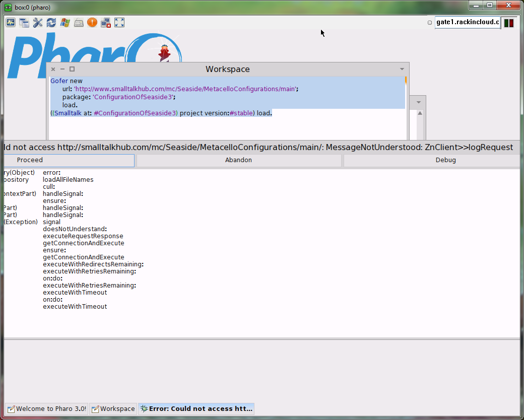This screenshot has height=420, width=524.
Task: Click the smalltalkhub url string in Workspace
Action: [185, 89]
